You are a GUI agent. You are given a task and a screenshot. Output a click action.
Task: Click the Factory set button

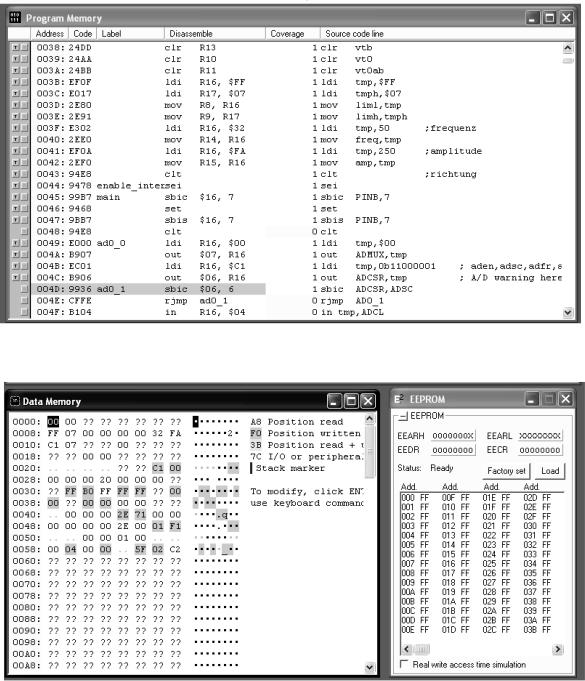point(506,471)
